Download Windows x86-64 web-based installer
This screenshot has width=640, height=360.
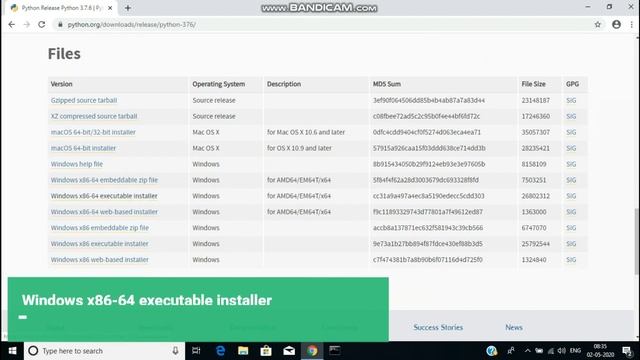pyautogui.click(x=104, y=211)
